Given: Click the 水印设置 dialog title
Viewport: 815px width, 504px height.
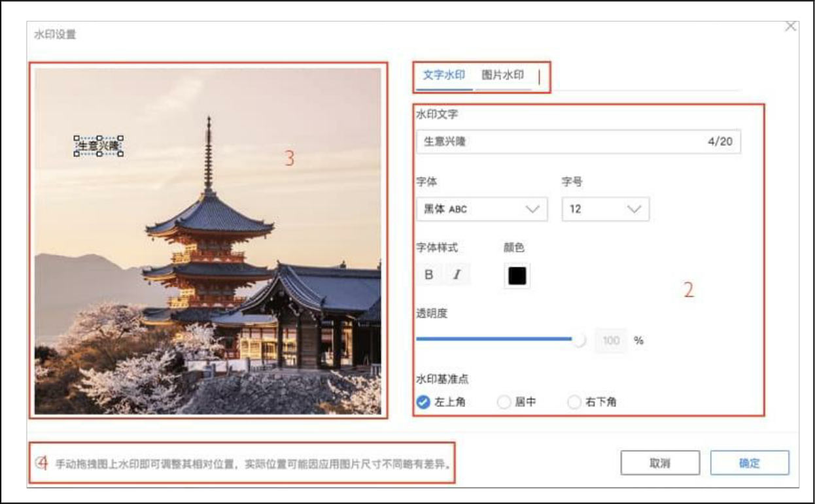Looking at the screenshot, I should [55, 35].
